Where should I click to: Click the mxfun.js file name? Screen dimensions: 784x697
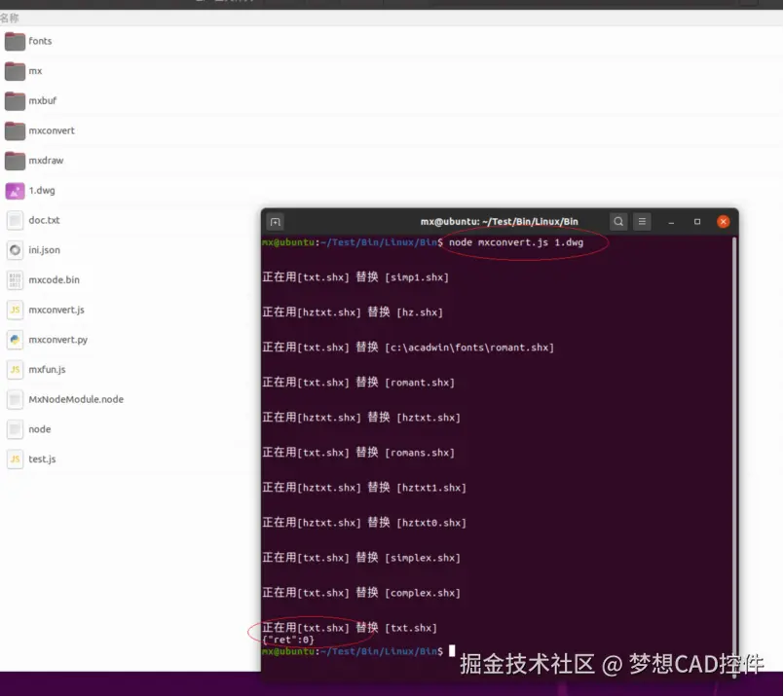pyautogui.click(x=47, y=370)
